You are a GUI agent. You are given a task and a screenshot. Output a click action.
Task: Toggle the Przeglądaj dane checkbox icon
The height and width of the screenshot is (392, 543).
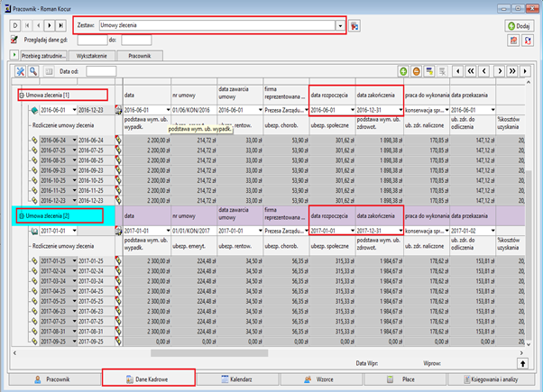point(14,40)
